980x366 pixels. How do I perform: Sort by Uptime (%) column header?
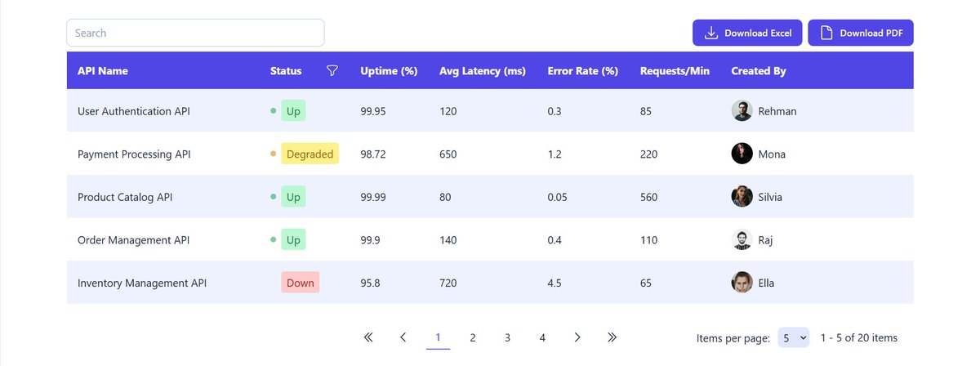pyautogui.click(x=389, y=71)
